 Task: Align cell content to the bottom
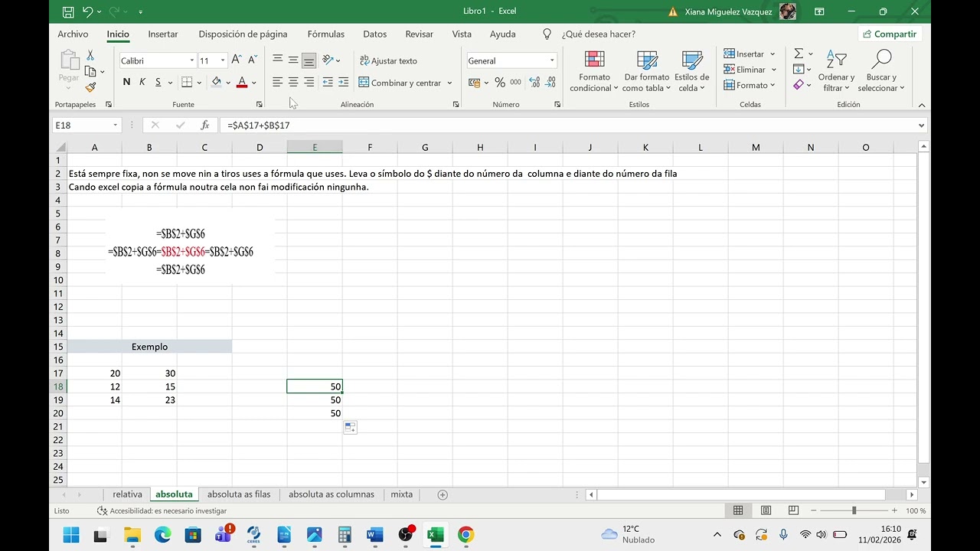[x=309, y=60]
